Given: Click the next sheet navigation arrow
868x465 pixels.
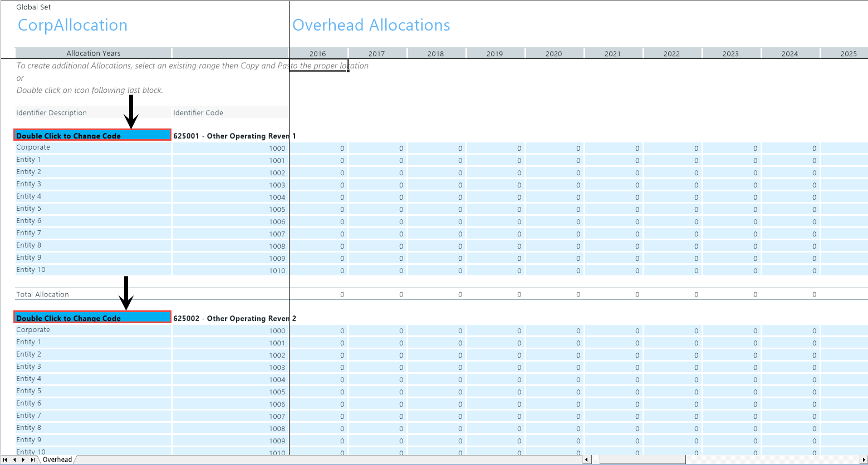Looking at the screenshot, I should (23, 460).
